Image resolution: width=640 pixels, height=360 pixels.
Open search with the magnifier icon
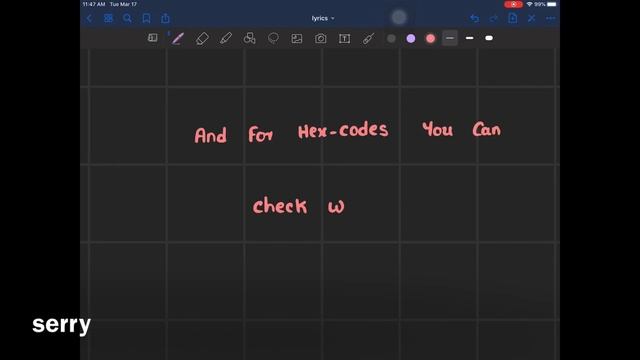(x=127, y=18)
